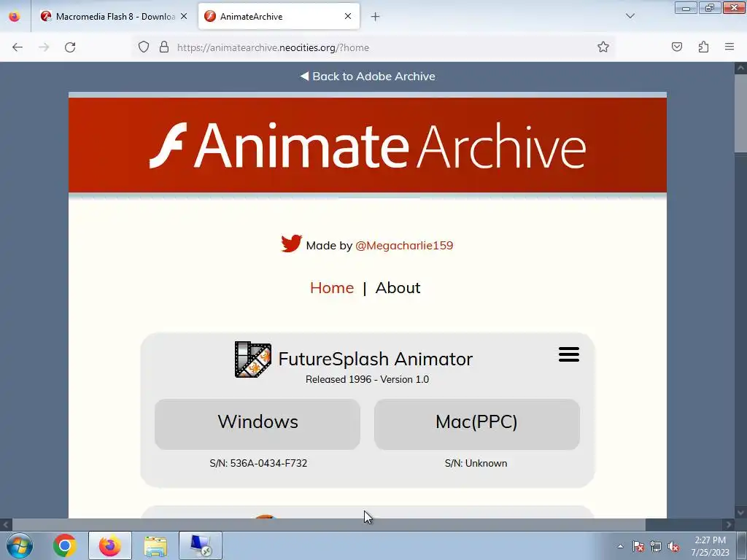Close the Macromedia Flash 8 tab
The height and width of the screenshot is (560, 747).
pyautogui.click(x=184, y=16)
